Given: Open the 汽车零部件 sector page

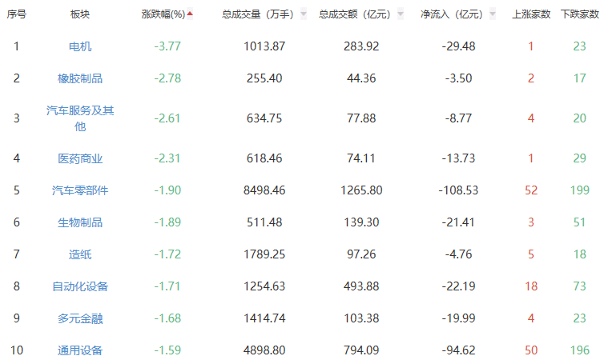Looking at the screenshot, I should tap(80, 190).
